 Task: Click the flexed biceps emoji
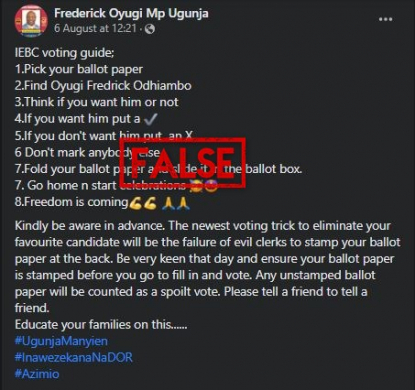[143, 203]
